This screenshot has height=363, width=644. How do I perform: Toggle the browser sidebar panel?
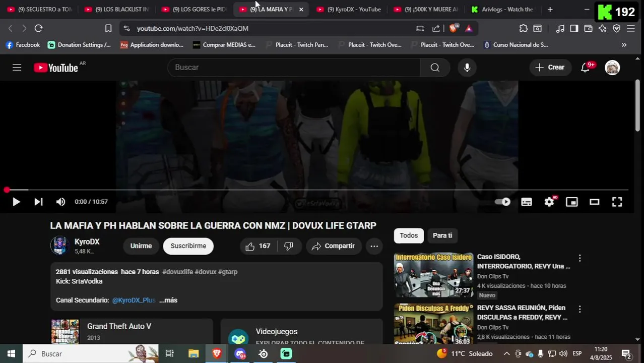coord(574,28)
